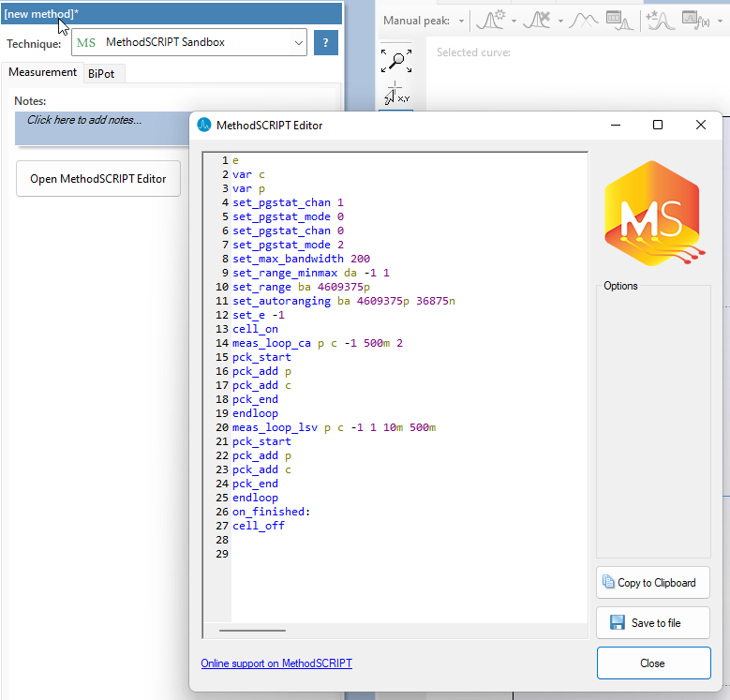This screenshot has width=730, height=700.
Task: Click the zoom to fit magnifier icon
Action: point(395,62)
